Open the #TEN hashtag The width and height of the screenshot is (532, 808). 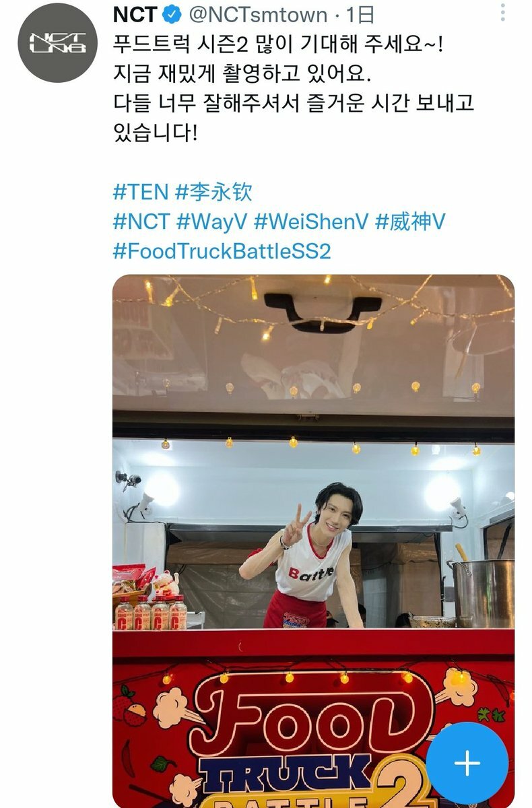[x=140, y=192]
